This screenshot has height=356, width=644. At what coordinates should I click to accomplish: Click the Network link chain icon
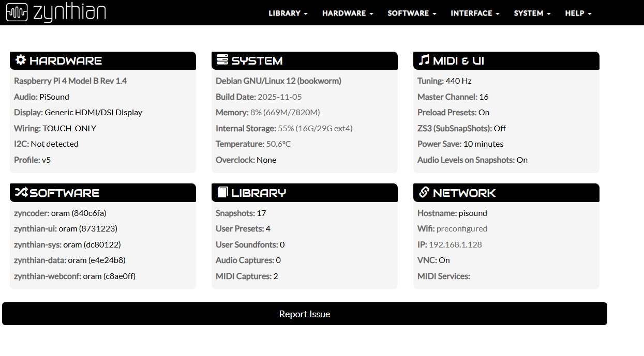click(424, 193)
